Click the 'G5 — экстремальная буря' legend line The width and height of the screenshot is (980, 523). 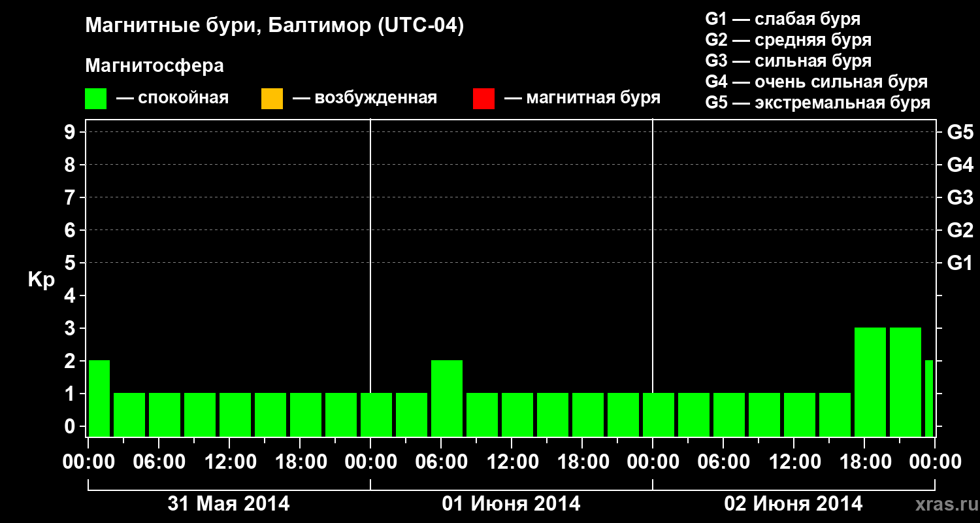pyautogui.click(x=818, y=103)
